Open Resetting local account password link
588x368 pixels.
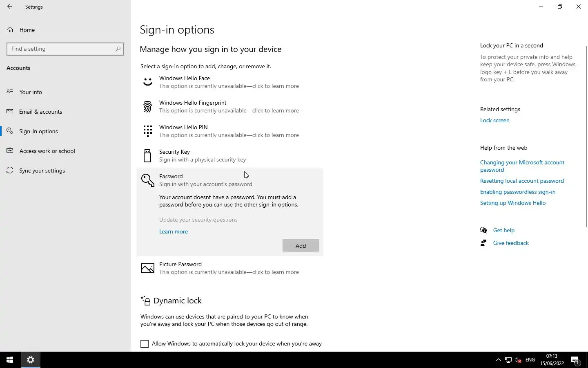(522, 181)
